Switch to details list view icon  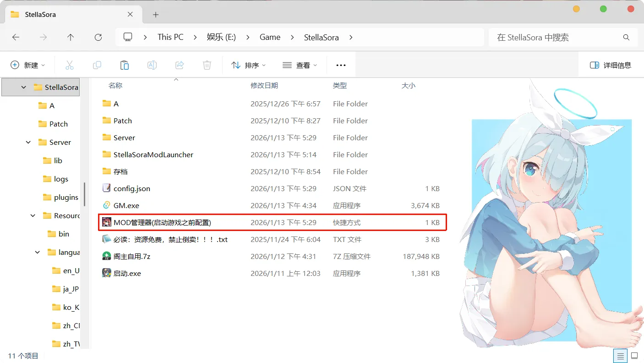click(x=620, y=356)
